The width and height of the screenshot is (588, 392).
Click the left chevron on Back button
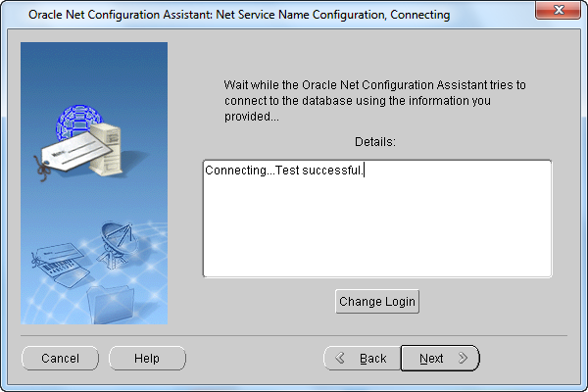click(340, 358)
